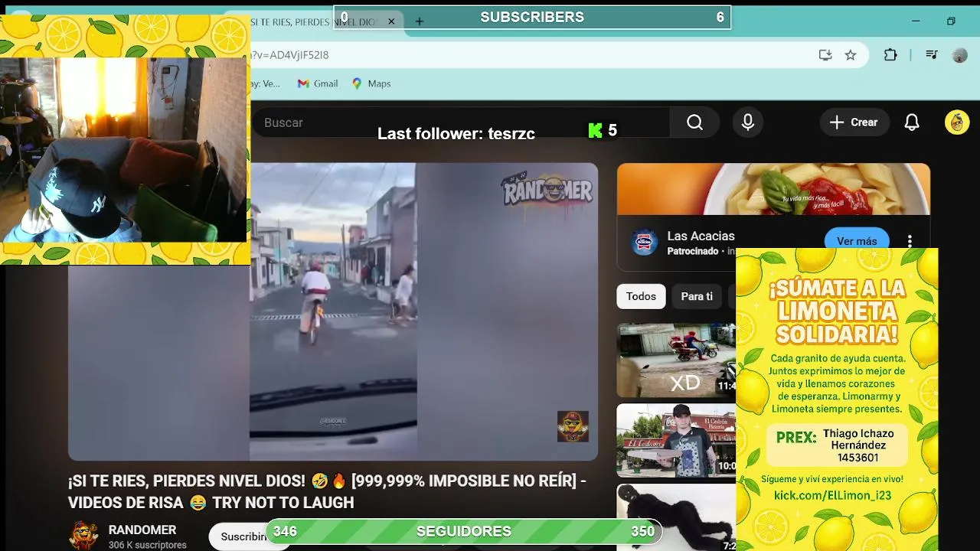Screen dimensions: 980x551
Task: Open the RANDOMER channel name link
Action: (142, 530)
